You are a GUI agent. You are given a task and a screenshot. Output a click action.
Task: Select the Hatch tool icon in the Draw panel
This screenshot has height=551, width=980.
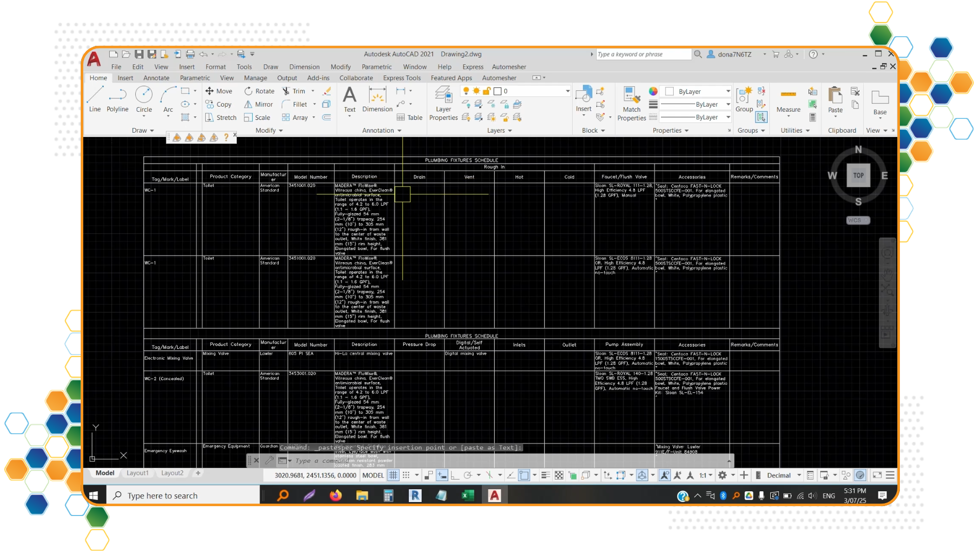tap(185, 117)
